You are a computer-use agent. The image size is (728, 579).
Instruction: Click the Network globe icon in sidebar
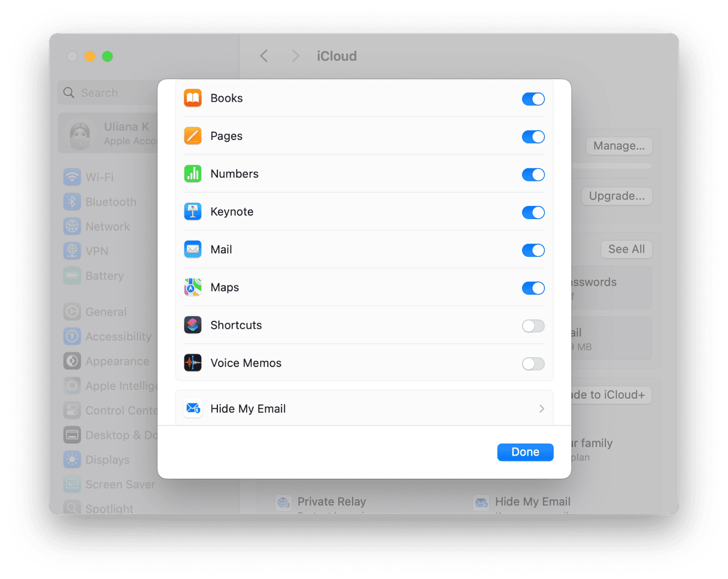pos(72,226)
